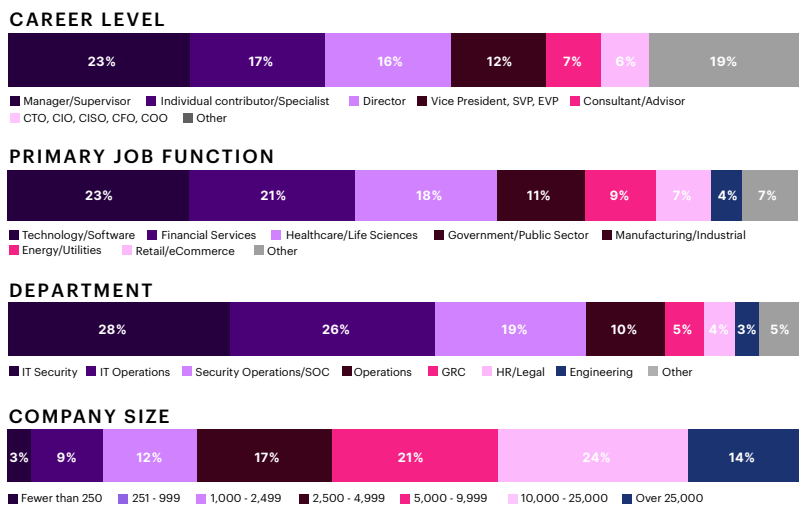Select the 26% segment in Department bar

pyautogui.click(x=332, y=329)
